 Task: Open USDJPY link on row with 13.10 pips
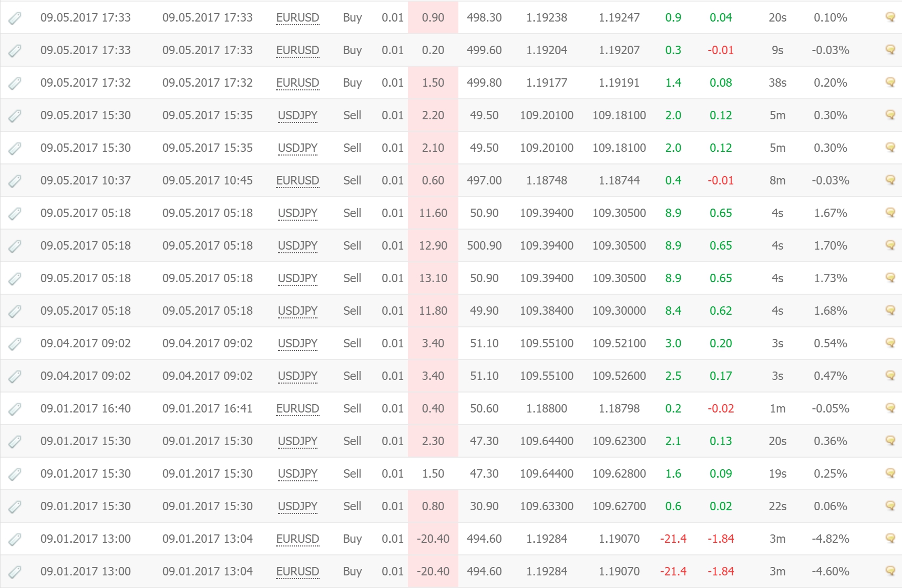[298, 278]
